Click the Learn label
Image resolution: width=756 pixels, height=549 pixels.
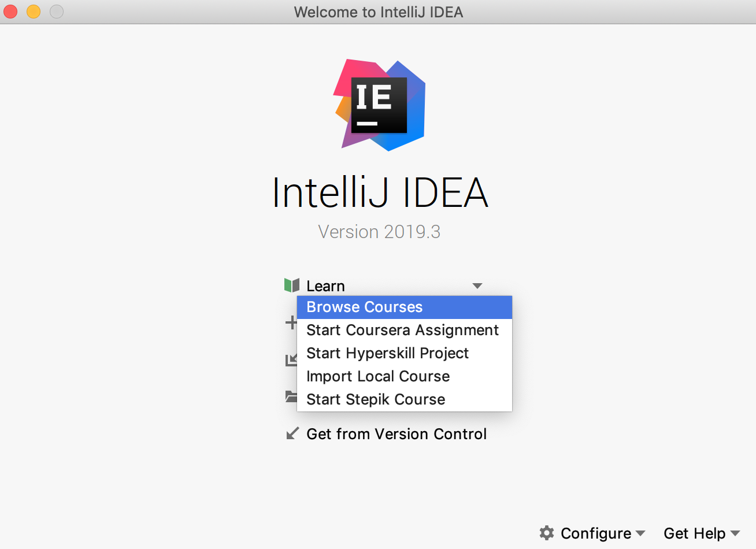point(325,286)
